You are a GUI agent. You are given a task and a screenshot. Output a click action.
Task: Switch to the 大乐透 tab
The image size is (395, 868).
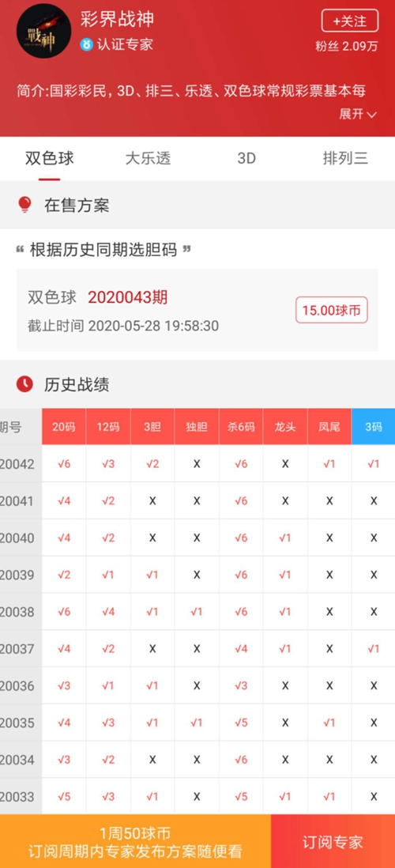(x=148, y=158)
